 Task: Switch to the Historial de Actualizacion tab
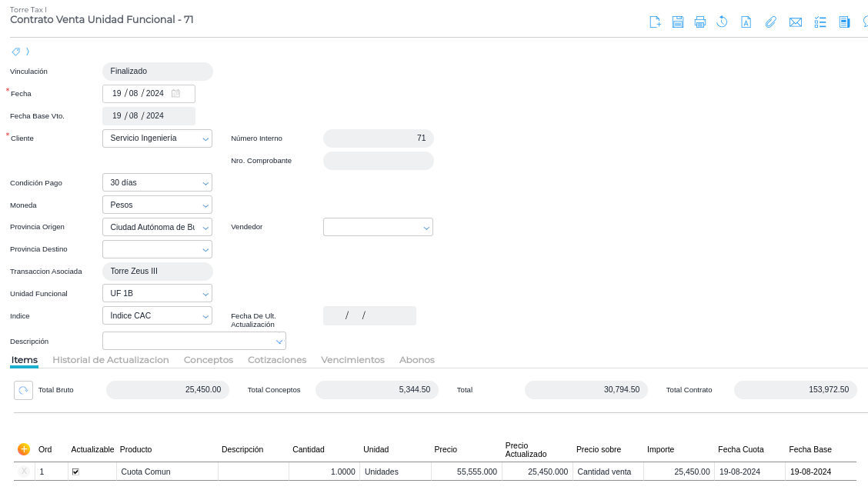pos(110,360)
